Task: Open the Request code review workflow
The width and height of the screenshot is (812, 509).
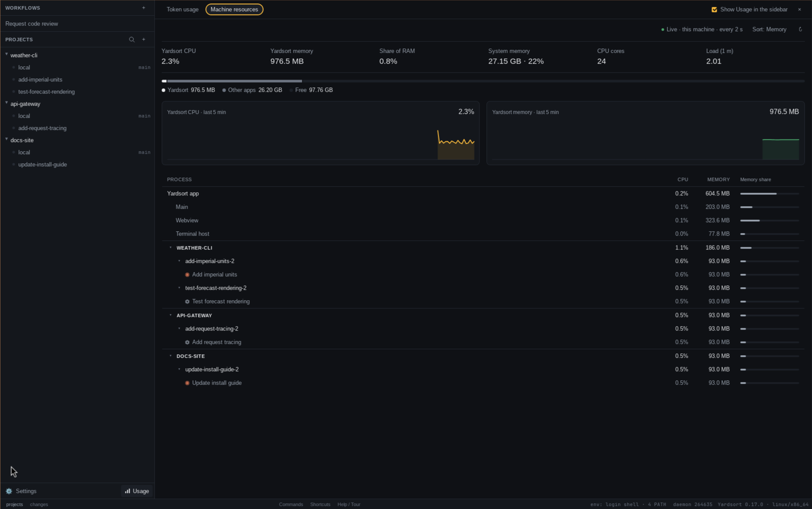Action: (77, 24)
